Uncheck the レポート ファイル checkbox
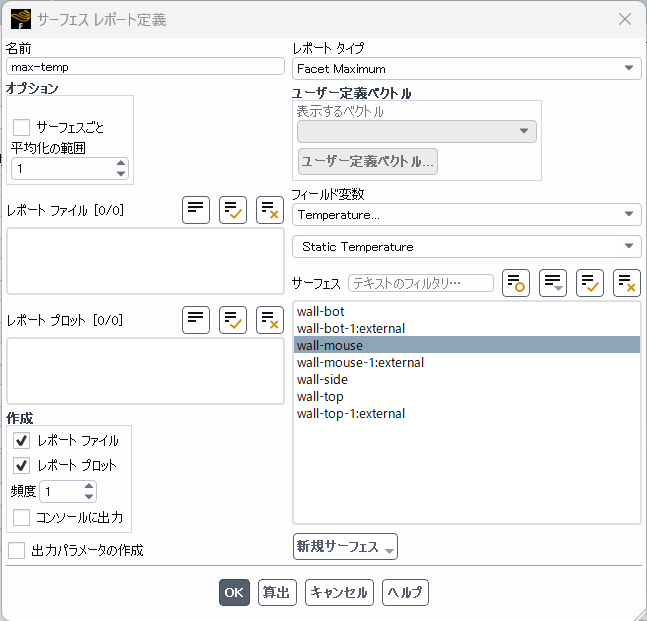The width and height of the screenshot is (647, 621). tap(22, 440)
